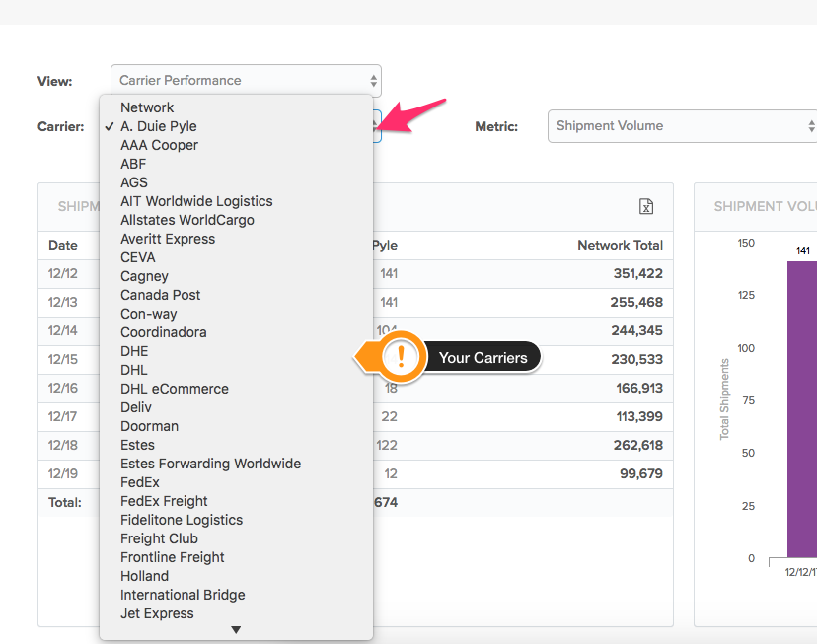The width and height of the screenshot is (817, 644).
Task: Click the purple 141 shipment volume bar
Action: (802, 409)
